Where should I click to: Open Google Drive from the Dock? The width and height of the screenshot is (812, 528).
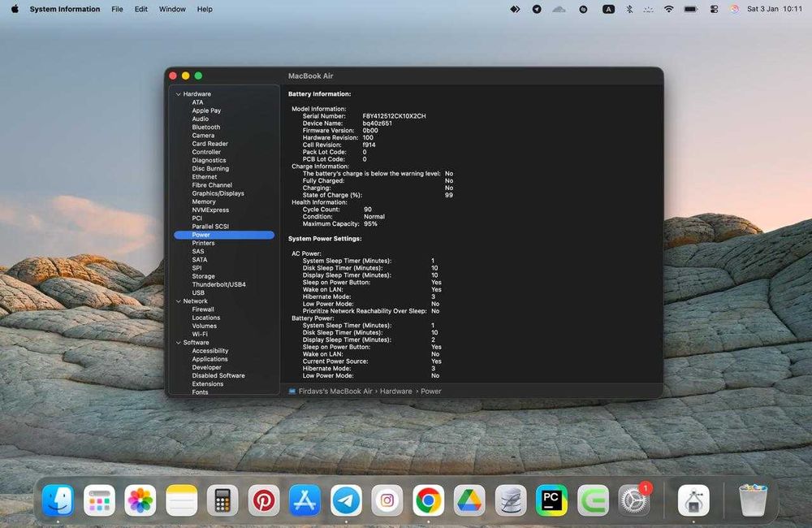tap(469, 500)
